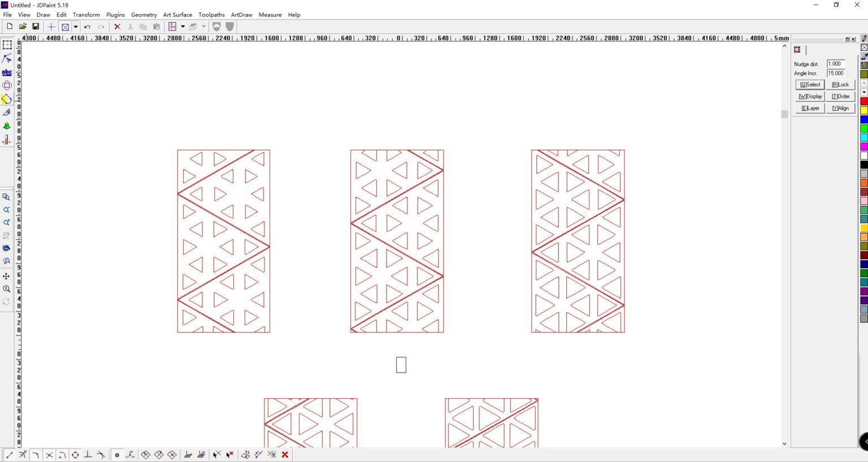
Task: Toggle the corner-point snap icon in bottom toolbar
Action: click(x=36, y=455)
